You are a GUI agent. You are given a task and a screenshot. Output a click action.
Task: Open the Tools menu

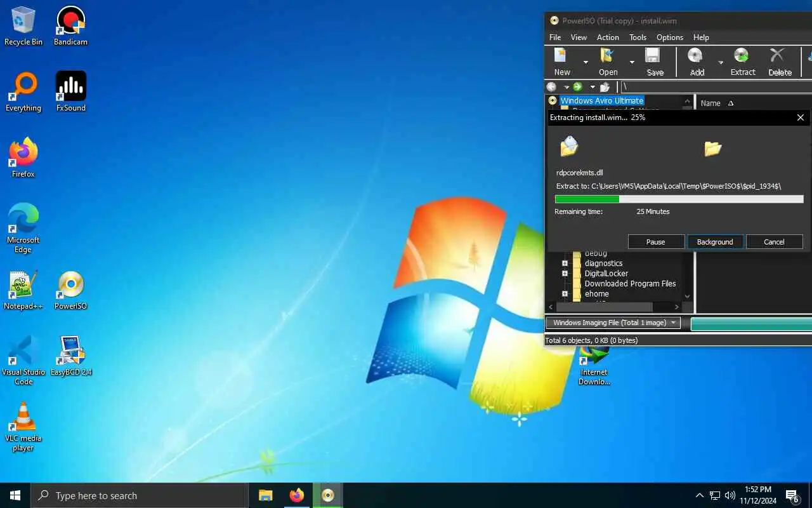(638, 37)
